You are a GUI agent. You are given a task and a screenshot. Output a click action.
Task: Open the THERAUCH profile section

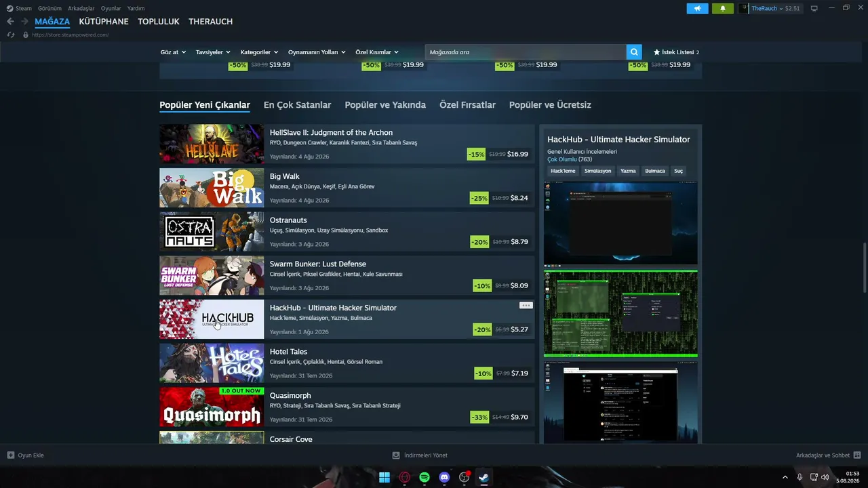(211, 22)
